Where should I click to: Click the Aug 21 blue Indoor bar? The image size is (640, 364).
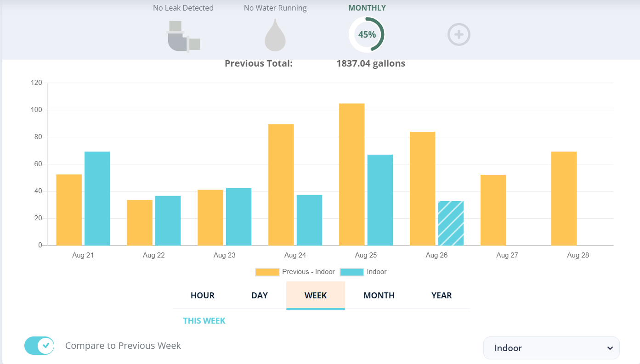[x=97, y=198]
